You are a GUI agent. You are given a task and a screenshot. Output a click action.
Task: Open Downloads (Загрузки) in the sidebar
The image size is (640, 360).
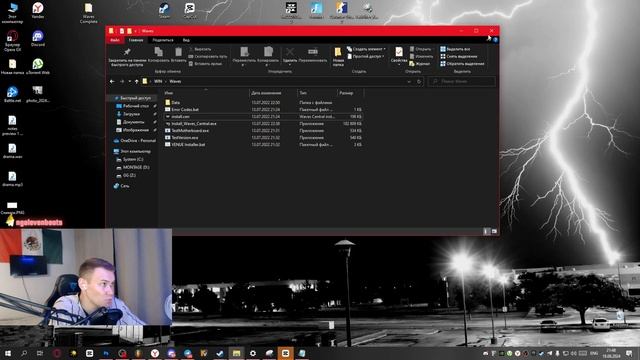click(x=129, y=114)
